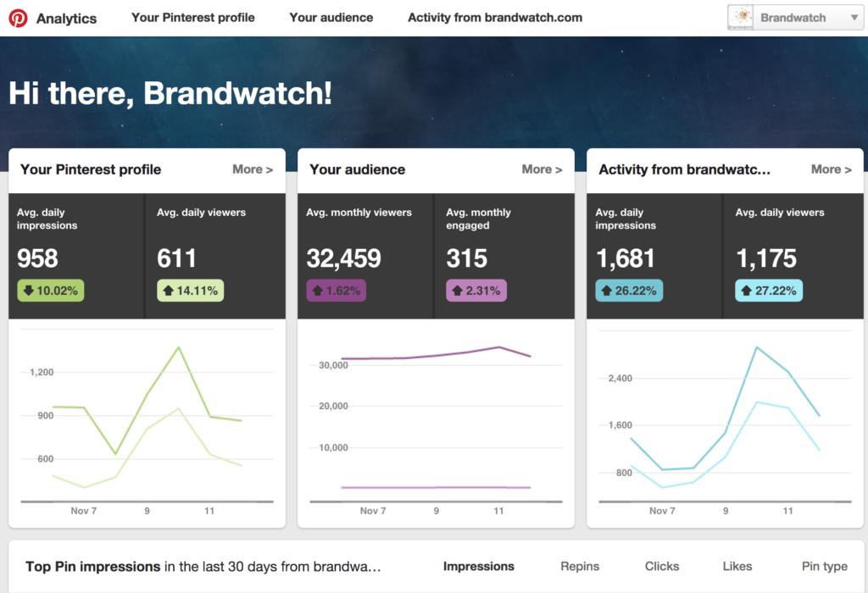
Task: Expand details with 'More >' on Your audience card
Action: click(542, 169)
